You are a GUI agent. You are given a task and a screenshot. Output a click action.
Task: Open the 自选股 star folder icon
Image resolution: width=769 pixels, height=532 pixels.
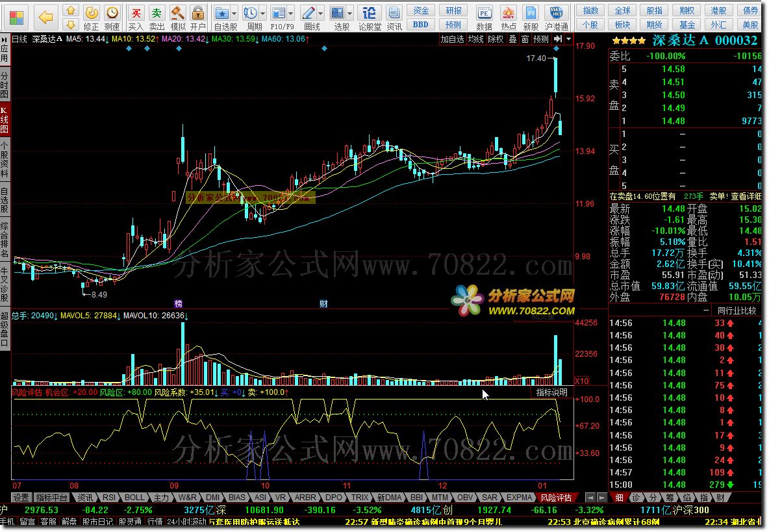(222, 13)
